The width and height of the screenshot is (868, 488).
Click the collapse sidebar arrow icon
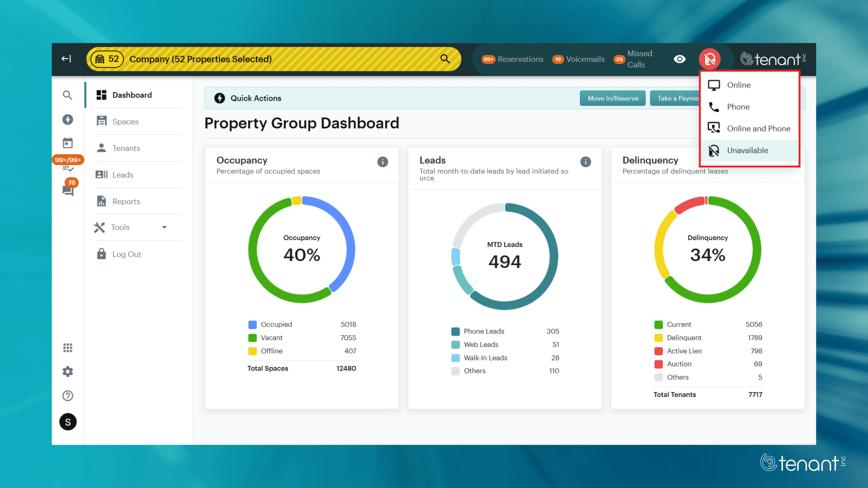tap(66, 59)
